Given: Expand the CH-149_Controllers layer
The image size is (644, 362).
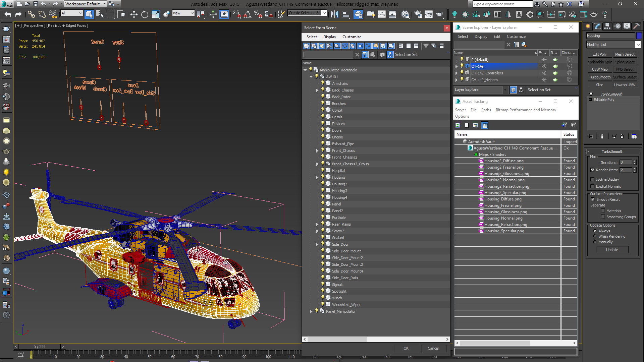Looking at the screenshot, I should [456, 73].
